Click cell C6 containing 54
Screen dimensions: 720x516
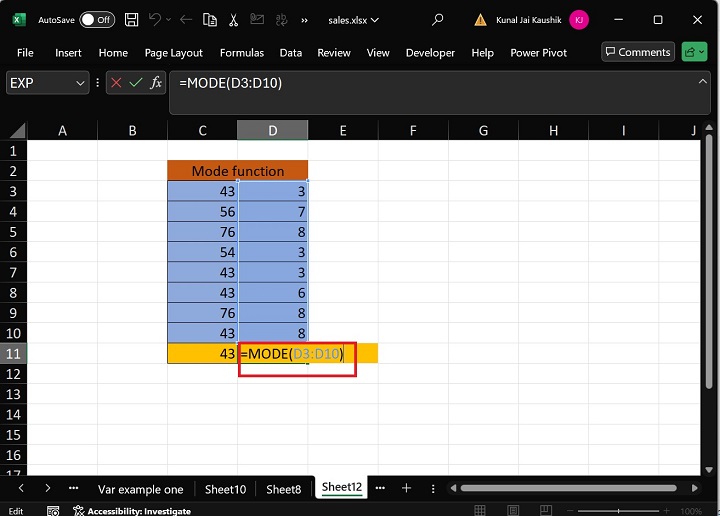[x=202, y=252]
